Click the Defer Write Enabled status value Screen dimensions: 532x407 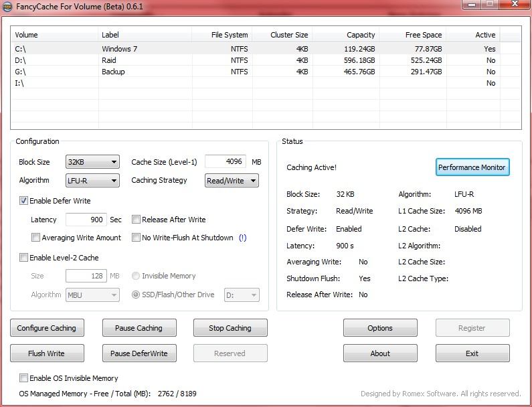click(x=349, y=229)
